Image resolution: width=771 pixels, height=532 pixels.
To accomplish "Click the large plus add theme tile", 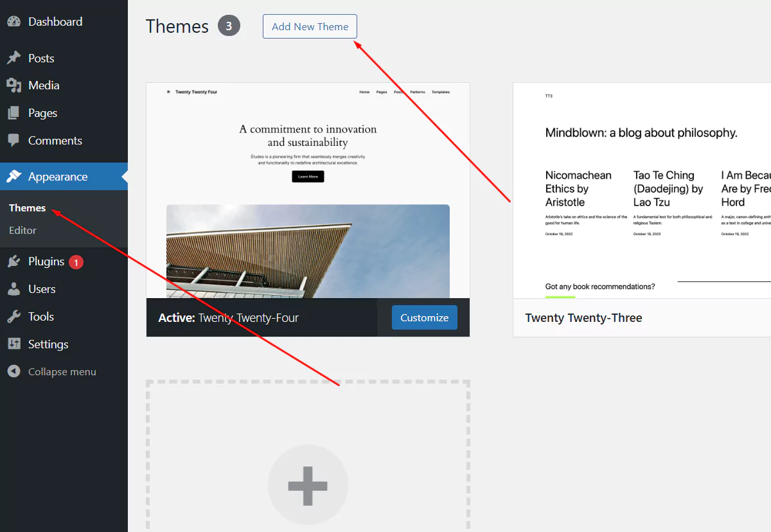I will 308,485.
